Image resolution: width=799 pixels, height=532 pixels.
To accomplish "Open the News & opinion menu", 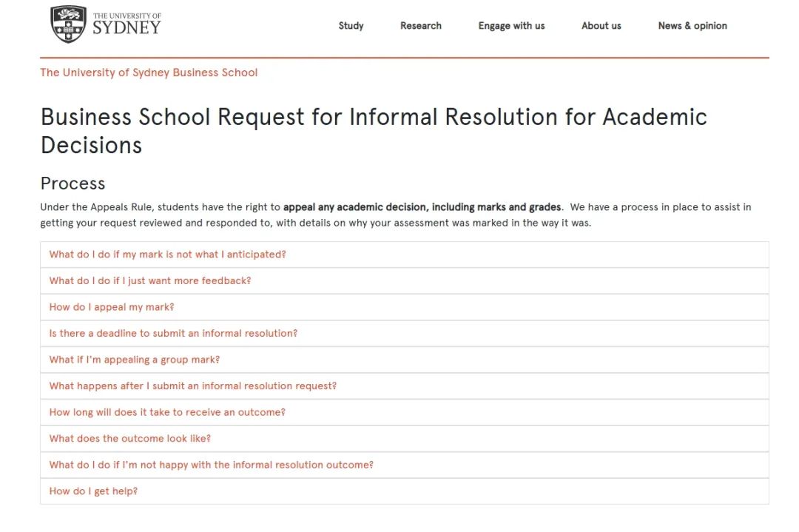I will (692, 25).
